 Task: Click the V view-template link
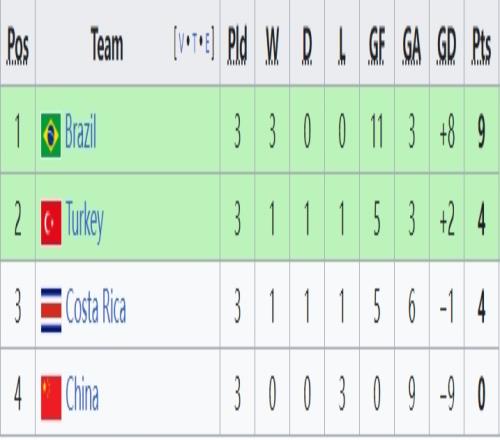click(x=181, y=43)
